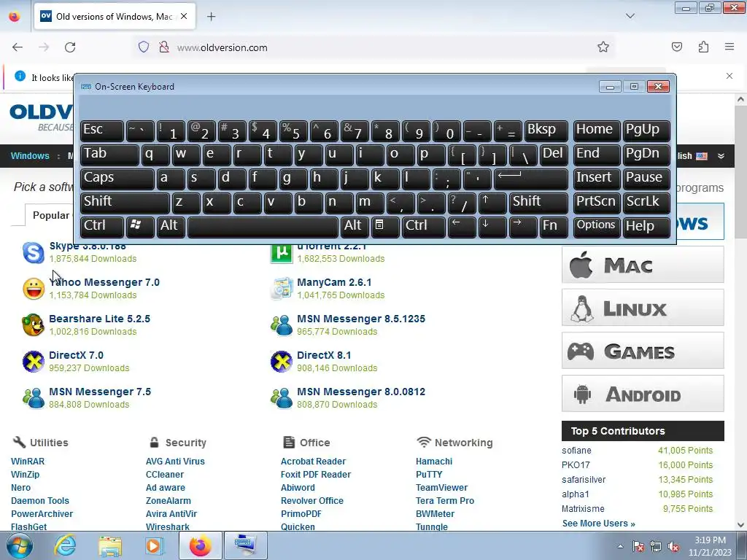The image size is (747, 560).
Task: Open Windows Media Player from taskbar
Action: coord(155,545)
